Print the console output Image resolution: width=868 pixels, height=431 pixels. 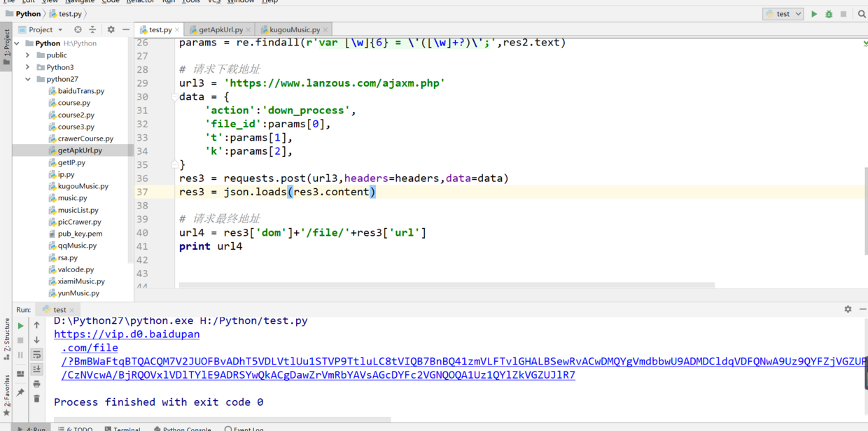(37, 383)
